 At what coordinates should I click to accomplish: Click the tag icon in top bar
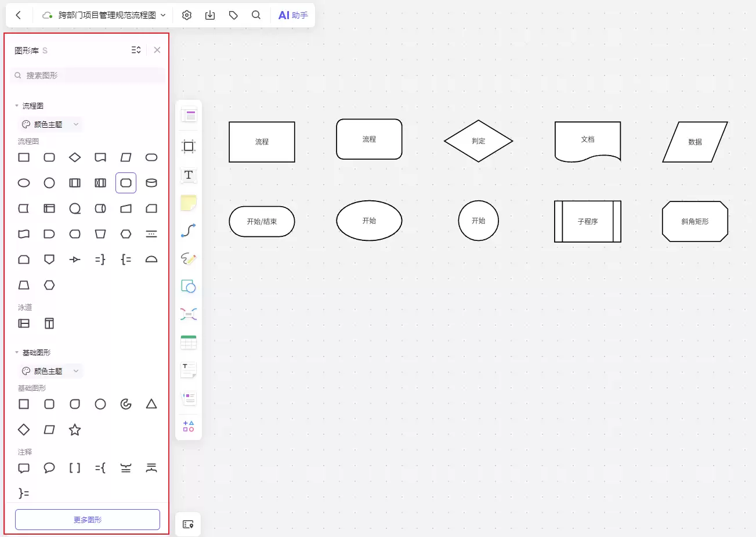click(x=233, y=15)
